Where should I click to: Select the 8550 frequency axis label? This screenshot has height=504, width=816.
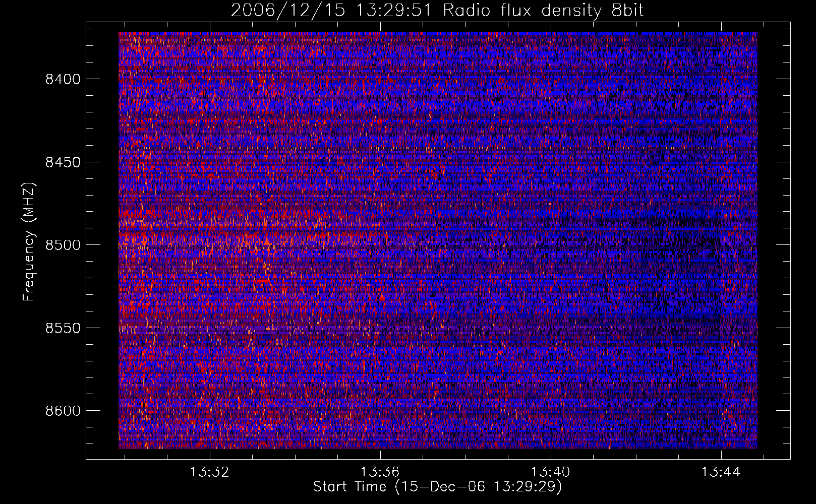pos(63,328)
